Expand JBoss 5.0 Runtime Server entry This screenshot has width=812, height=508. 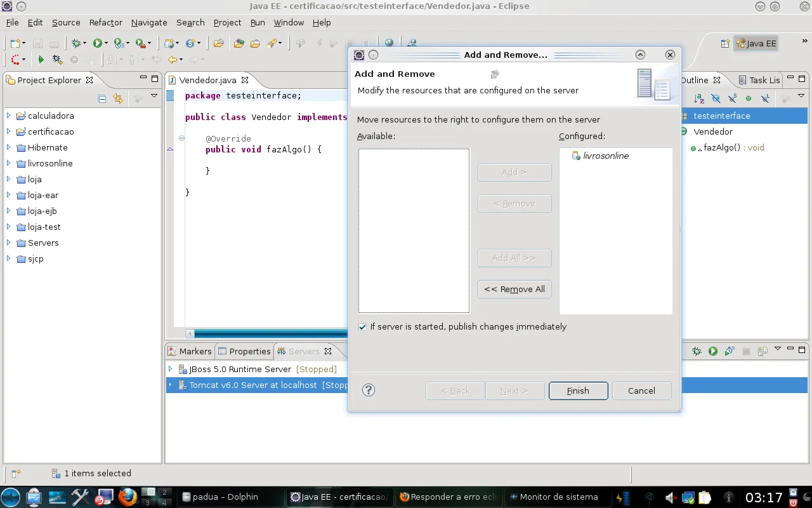pos(170,369)
